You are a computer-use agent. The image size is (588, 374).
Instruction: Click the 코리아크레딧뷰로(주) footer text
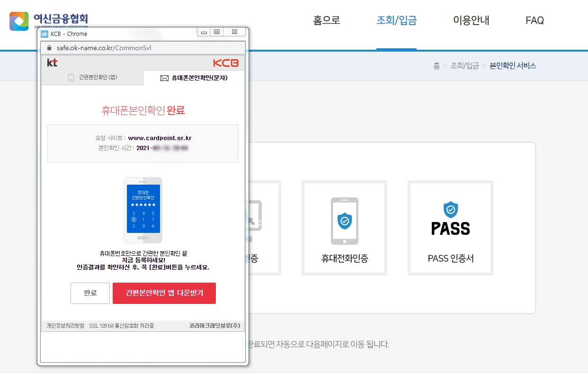coord(214,326)
